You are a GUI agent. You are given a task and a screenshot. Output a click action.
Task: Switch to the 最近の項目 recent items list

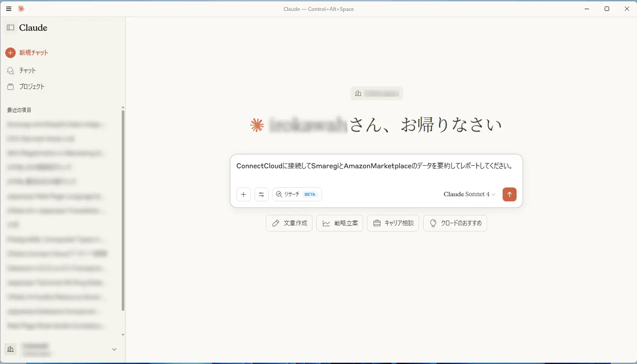pyautogui.click(x=19, y=110)
